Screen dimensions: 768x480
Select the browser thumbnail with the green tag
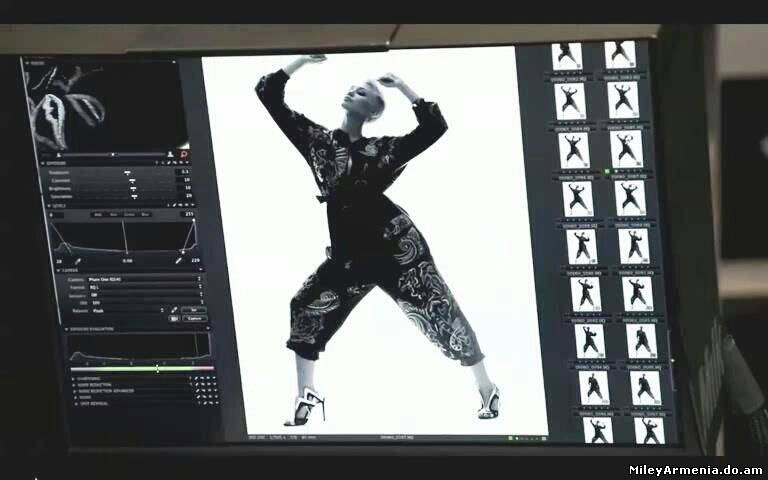point(627,149)
